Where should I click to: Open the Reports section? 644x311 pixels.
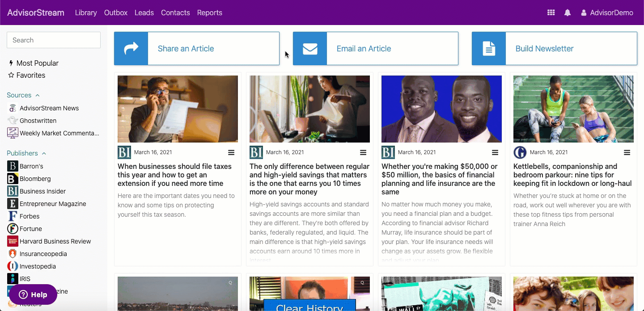210,13
